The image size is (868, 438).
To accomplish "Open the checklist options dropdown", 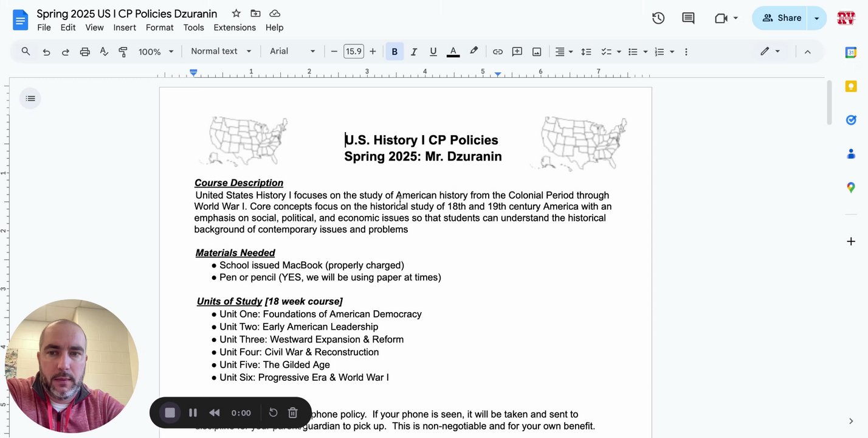I will click(x=619, y=52).
